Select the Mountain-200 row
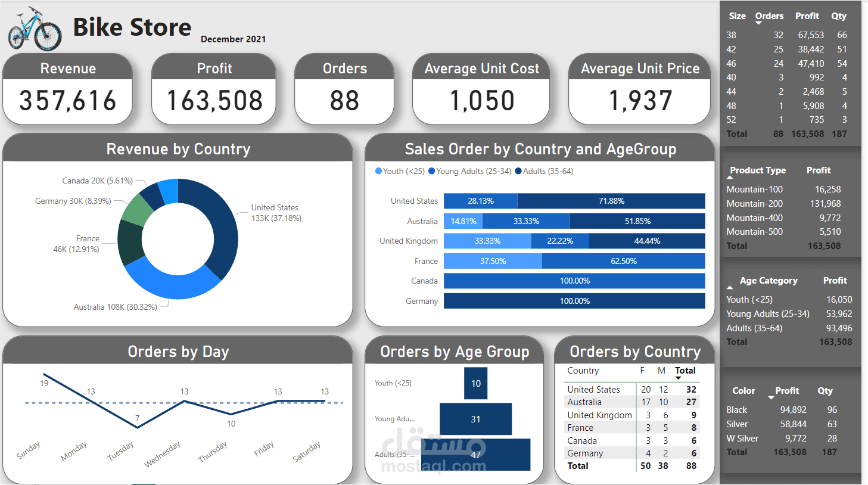The height and width of the screenshot is (485, 868). tap(784, 204)
